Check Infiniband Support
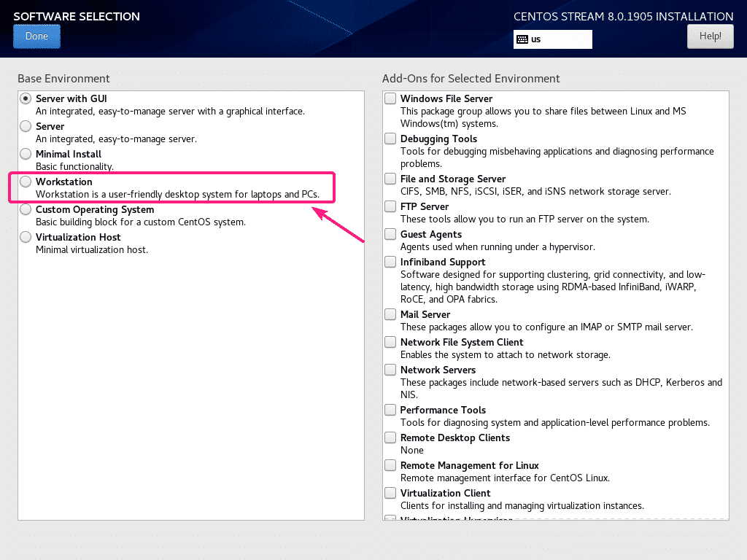The width and height of the screenshot is (747, 560). point(390,261)
